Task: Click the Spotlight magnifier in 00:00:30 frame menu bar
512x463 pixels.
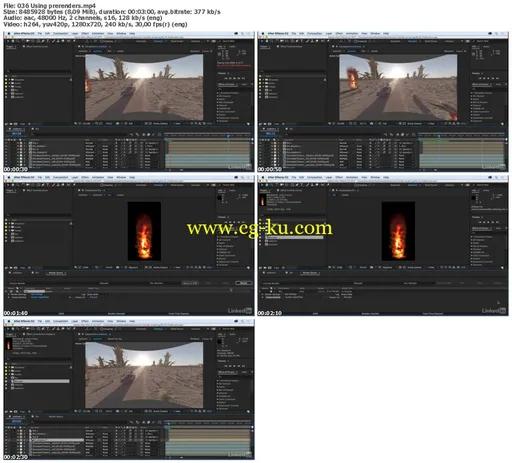Action: tap(243, 33)
